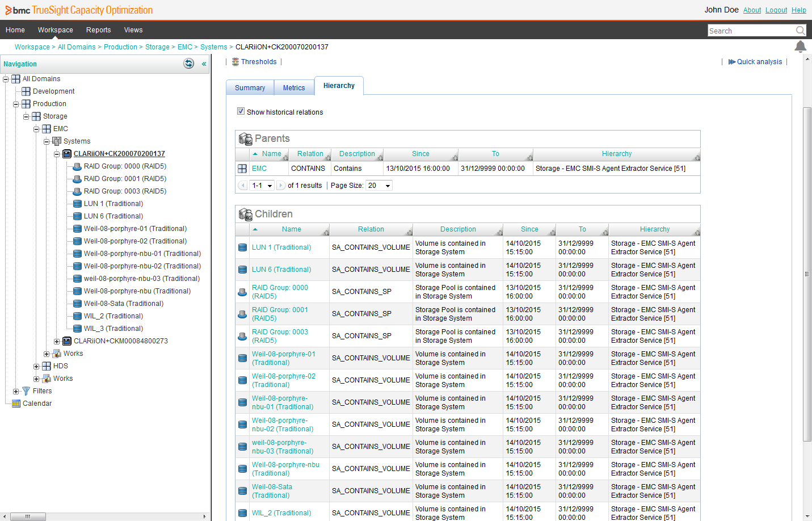The image size is (812, 521).
Task: Collapse the Storage tree node
Action: click(x=26, y=117)
